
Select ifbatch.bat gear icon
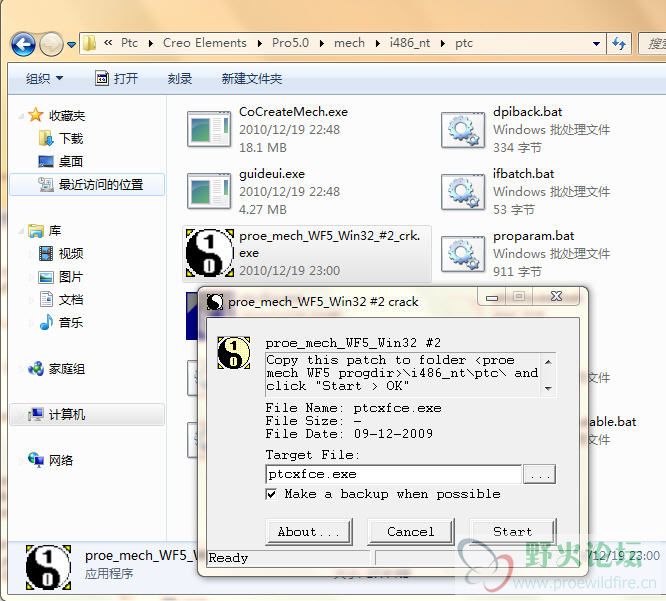463,192
